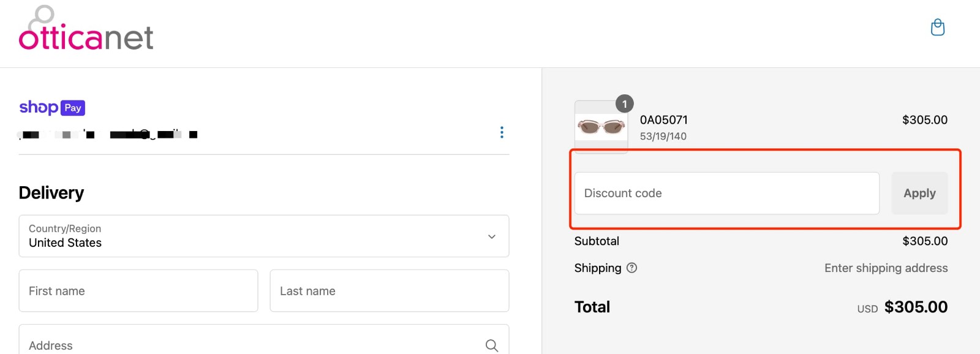The height and width of the screenshot is (354, 980).
Task: Click the Enter shipping address text
Action: click(886, 268)
